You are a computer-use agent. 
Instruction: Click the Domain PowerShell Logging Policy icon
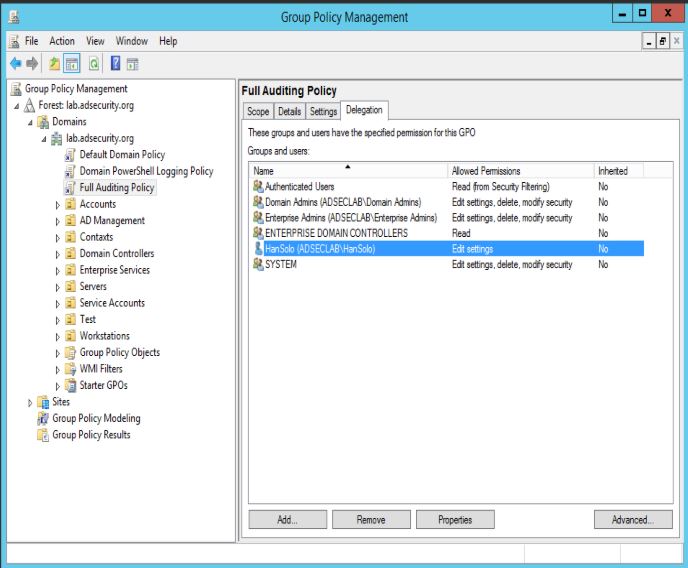(70, 171)
